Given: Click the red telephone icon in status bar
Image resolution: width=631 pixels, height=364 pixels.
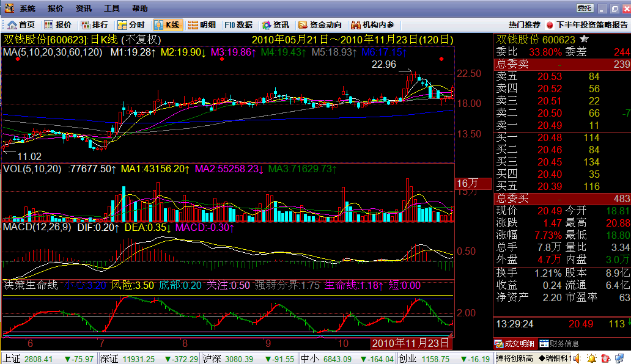Looking at the screenshot, I should tap(606, 359).
